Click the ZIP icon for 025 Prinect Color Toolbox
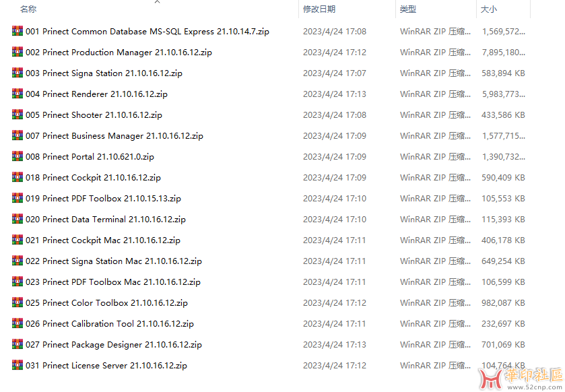 click(18, 302)
